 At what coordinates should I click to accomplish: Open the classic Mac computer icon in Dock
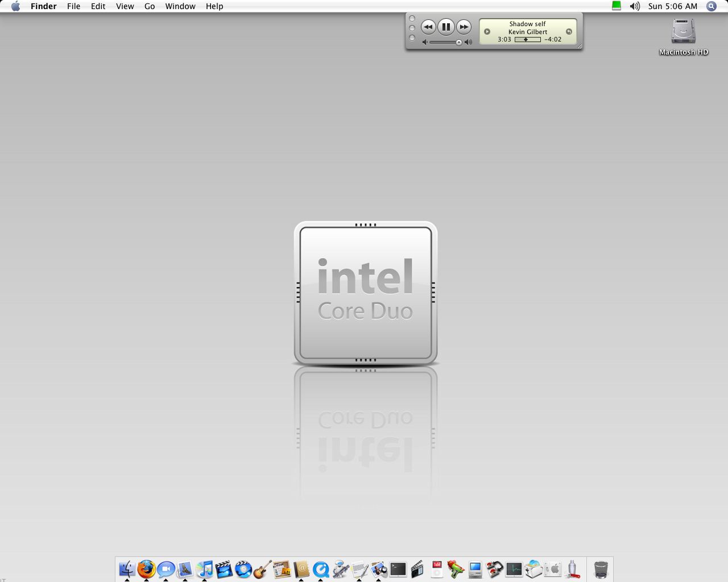(475, 568)
